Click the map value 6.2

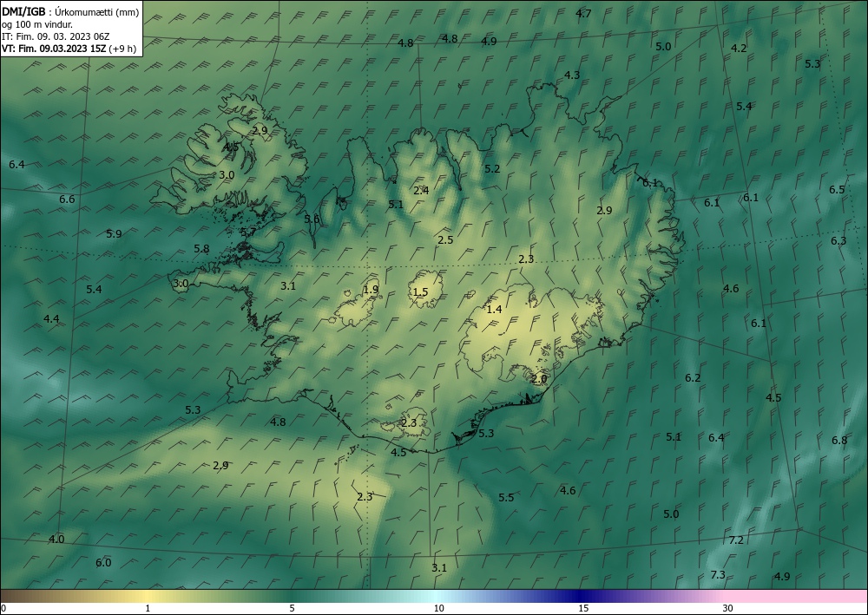click(x=693, y=378)
